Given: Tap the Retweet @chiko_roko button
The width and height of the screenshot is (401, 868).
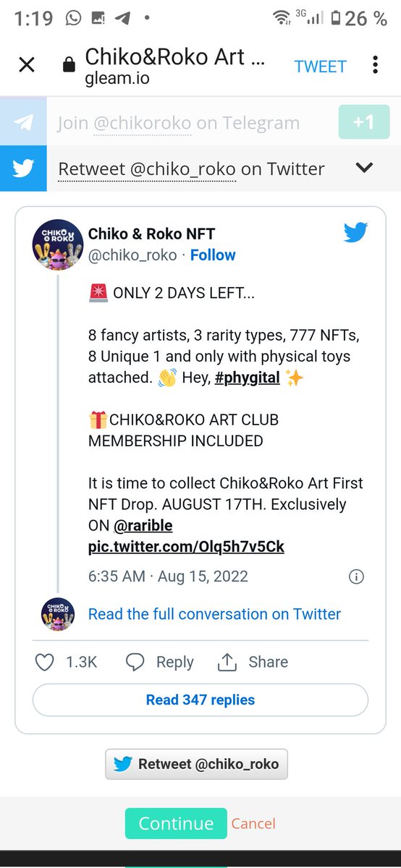Looking at the screenshot, I should (x=196, y=764).
